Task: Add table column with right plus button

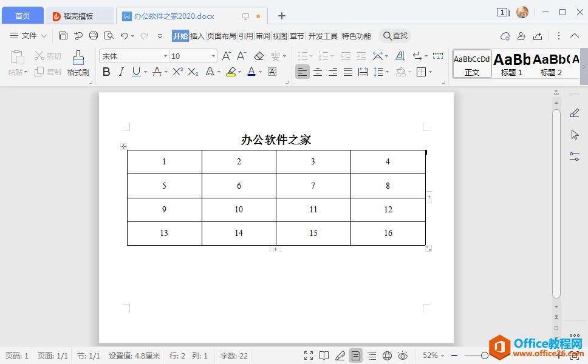Action: [429, 197]
